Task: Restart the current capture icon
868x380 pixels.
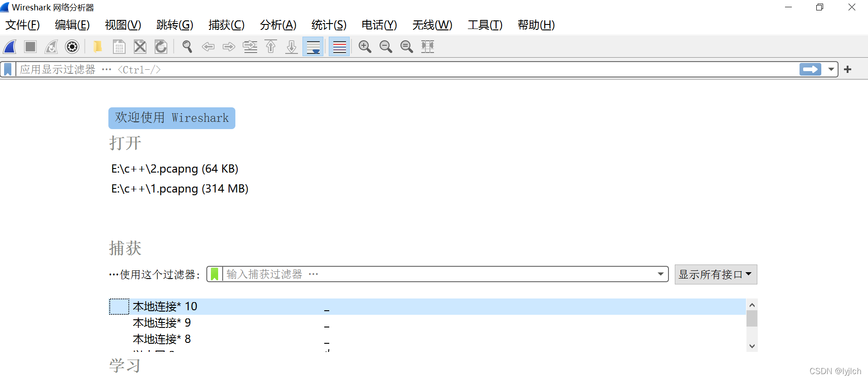Action: pyautogui.click(x=51, y=47)
